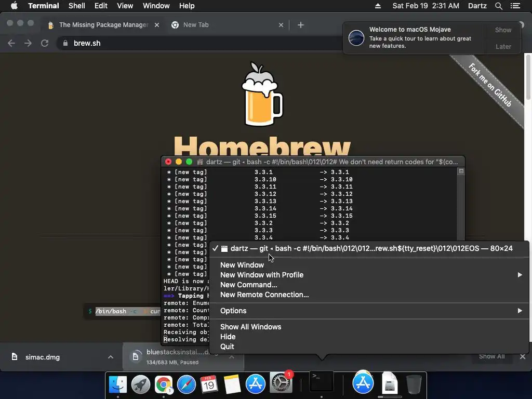Expand New Window with Profile submenu

(x=369, y=275)
